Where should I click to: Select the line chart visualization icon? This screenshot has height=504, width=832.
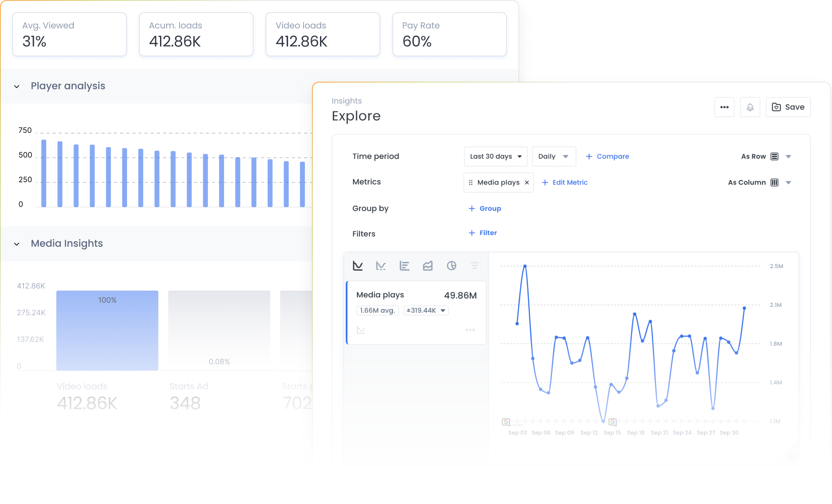(x=357, y=265)
